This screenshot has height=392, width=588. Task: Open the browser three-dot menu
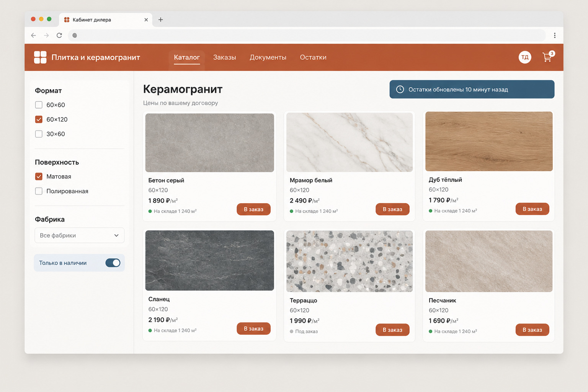click(555, 35)
